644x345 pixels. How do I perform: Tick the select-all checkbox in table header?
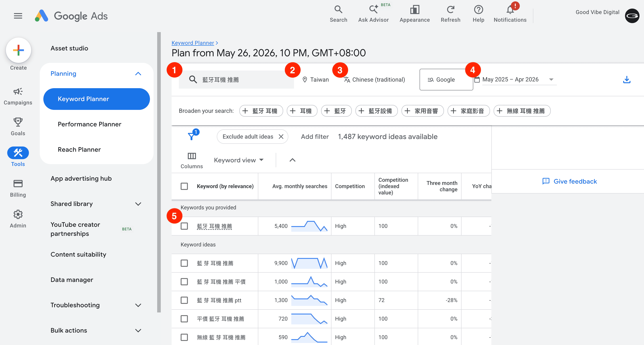click(x=184, y=186)
